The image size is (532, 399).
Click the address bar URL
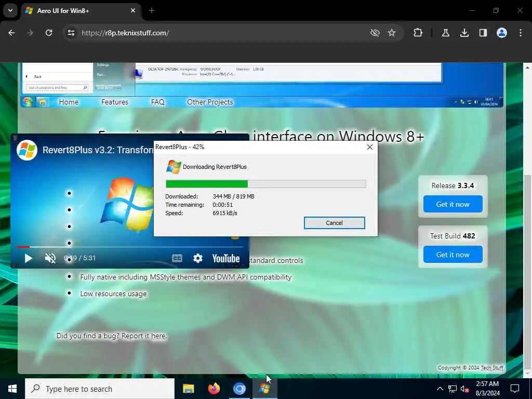(x=125, y=33)
